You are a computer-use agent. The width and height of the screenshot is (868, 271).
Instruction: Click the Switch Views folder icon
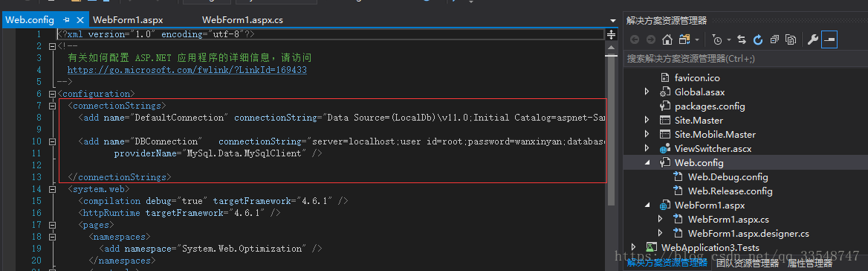click(684, 40)
